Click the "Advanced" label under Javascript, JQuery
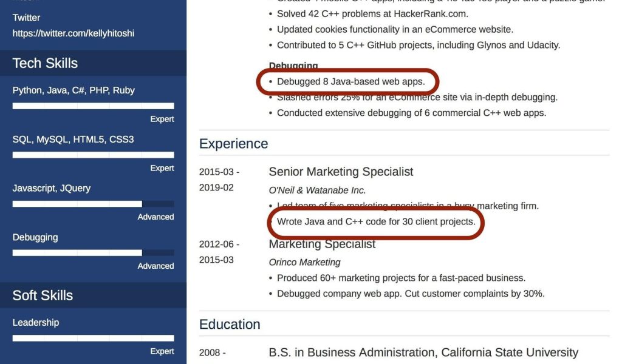Image resolution: width=622 pixels, height=364 pixels. [x=155, y=217]
